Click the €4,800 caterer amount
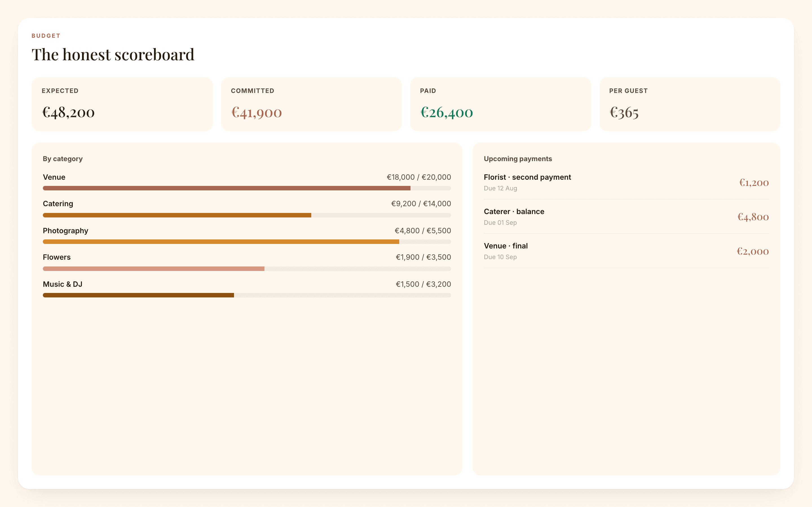This screenshot has width=812, height=507. coord(753,217)
